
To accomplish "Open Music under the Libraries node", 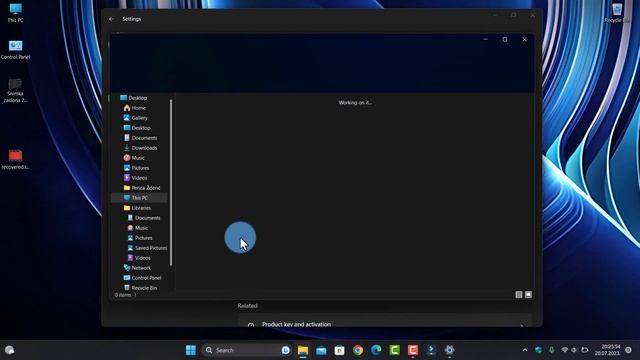I will click(x=138, y=228).
